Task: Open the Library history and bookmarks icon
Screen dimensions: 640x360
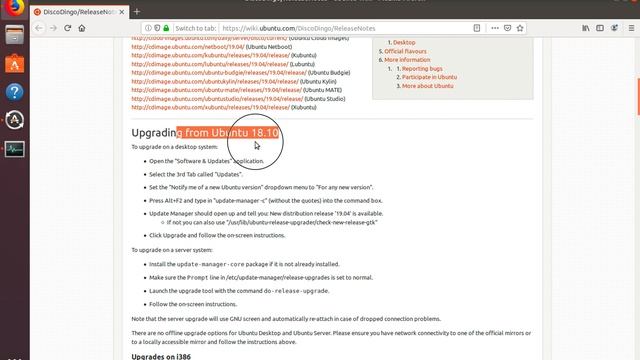Action: click(x=586, y=28)
